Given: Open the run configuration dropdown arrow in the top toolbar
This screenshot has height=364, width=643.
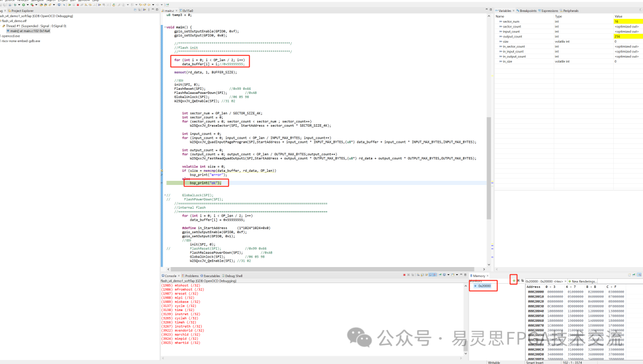Looking at the screenshot, I should (27, 5).
